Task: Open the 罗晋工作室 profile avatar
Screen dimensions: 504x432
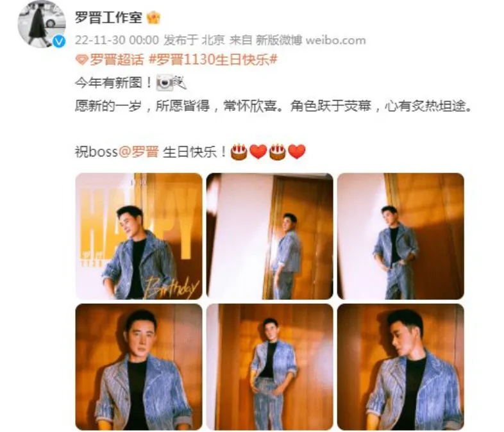Action: click(41, 24)
